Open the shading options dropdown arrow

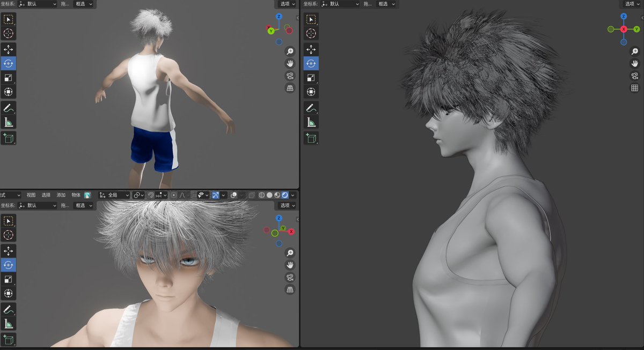tap(292, 195)
